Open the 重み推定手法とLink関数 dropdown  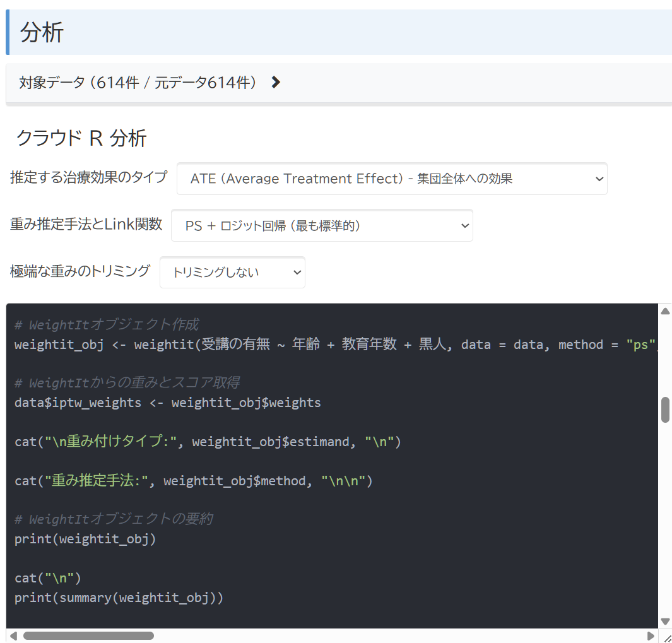point(322,225)
